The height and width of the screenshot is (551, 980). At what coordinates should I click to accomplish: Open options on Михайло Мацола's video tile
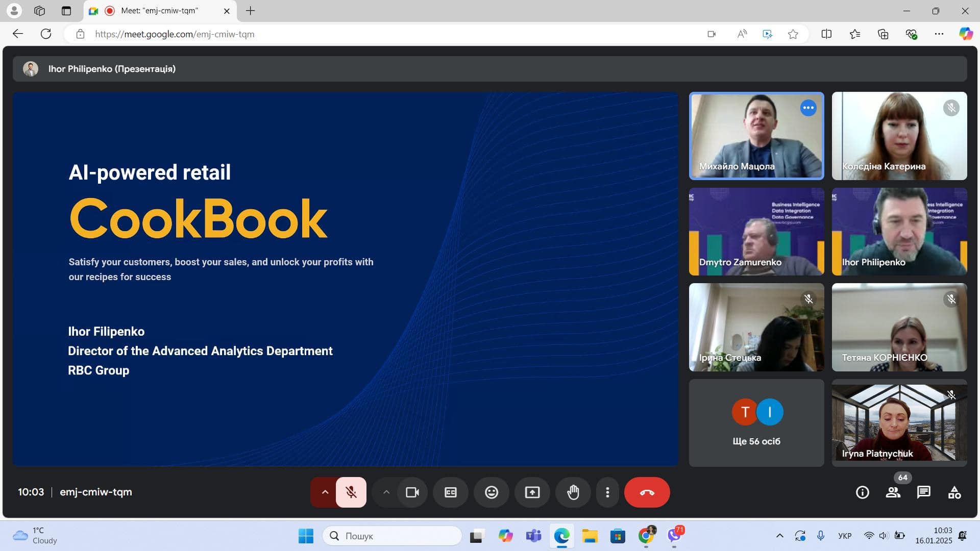pyautogui.click(x=808, y=108)
